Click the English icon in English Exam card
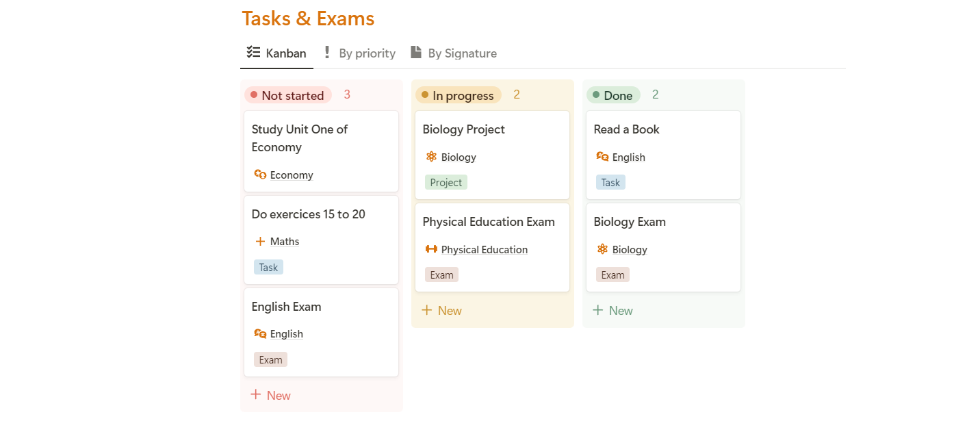Viewport: 980px width, 421px height. (x=260, y=333)
